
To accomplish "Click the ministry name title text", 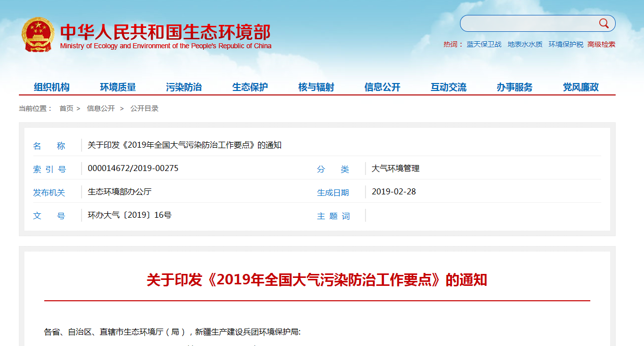I will [x=166, y=32].
